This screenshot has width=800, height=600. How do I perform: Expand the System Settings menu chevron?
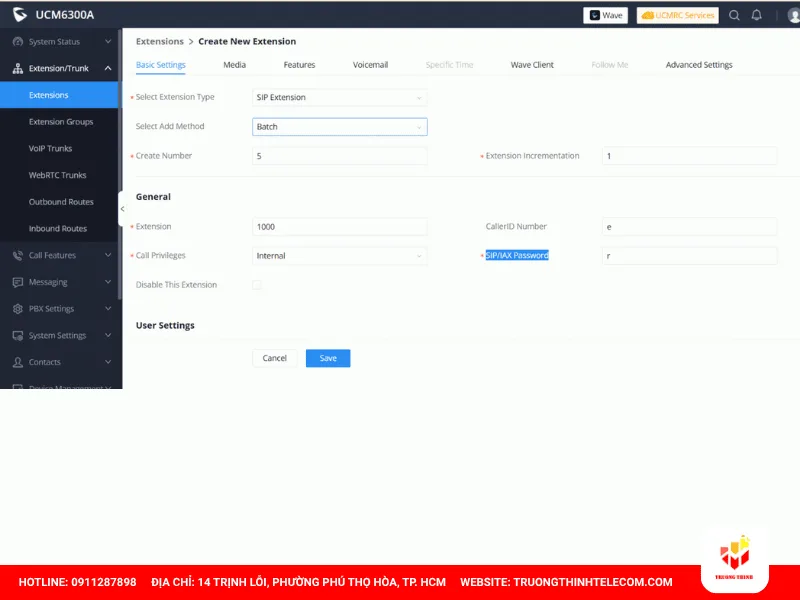(x=108, y=335)
